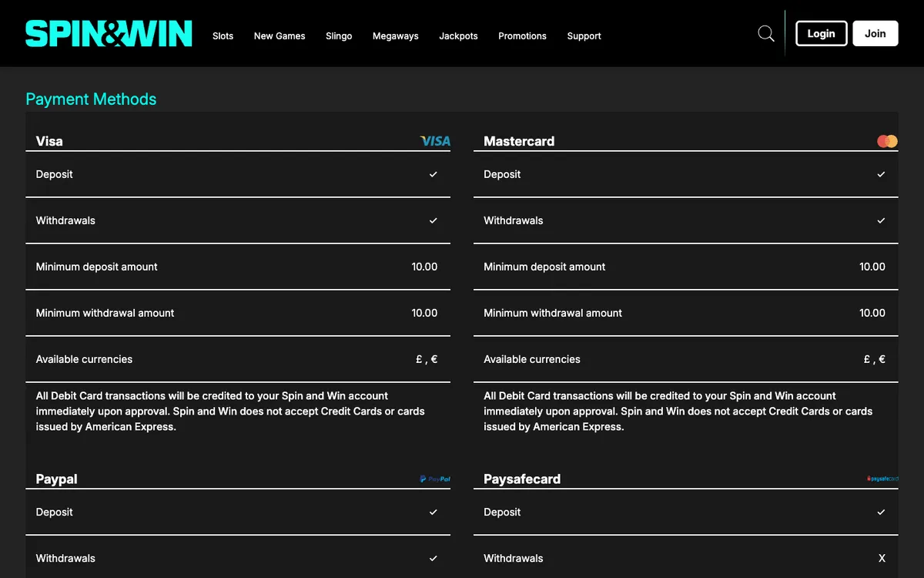Click the Join button

pyautogui.click(x=875, y=33)
